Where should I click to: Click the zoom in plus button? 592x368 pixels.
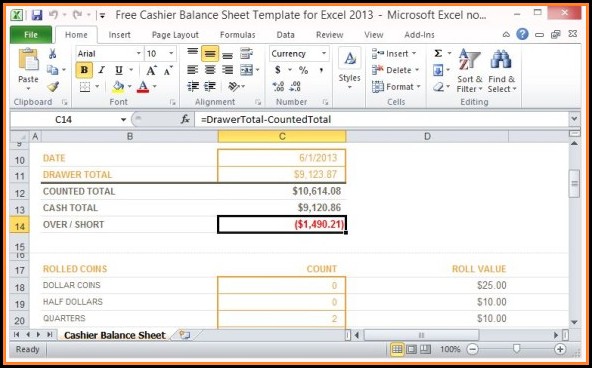tap(560, 349)
